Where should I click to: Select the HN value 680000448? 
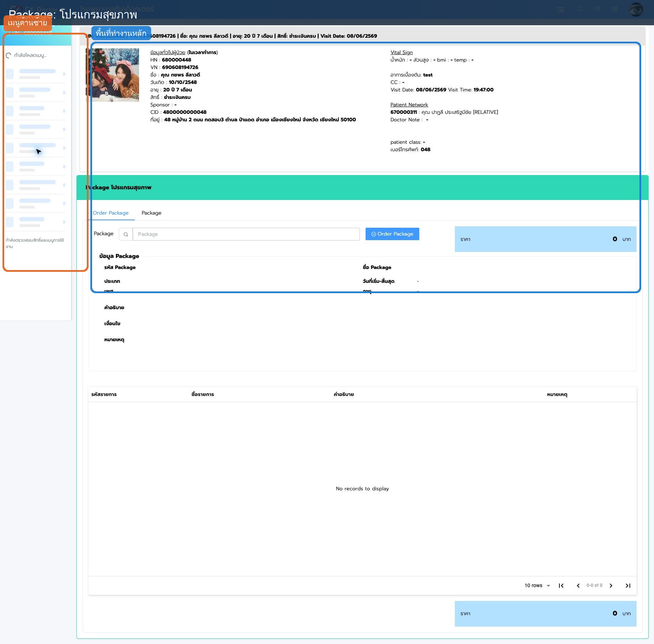tap(176, 60)
